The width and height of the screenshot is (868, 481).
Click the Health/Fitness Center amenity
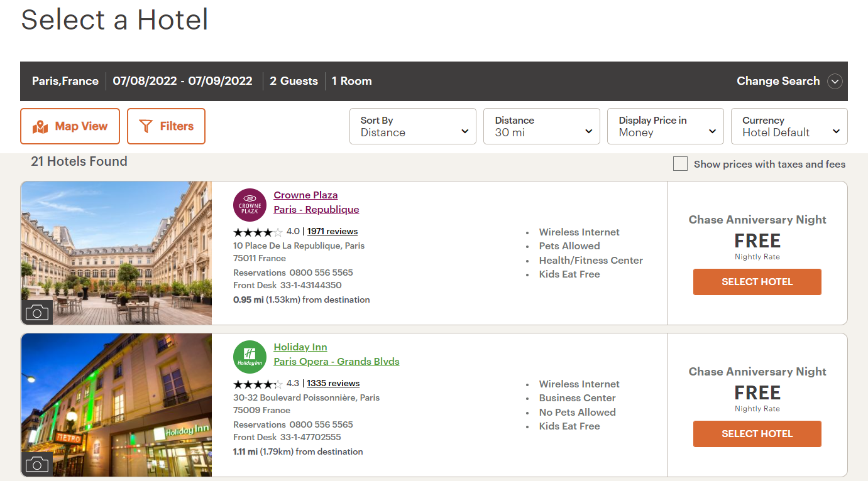pos(591,261)
